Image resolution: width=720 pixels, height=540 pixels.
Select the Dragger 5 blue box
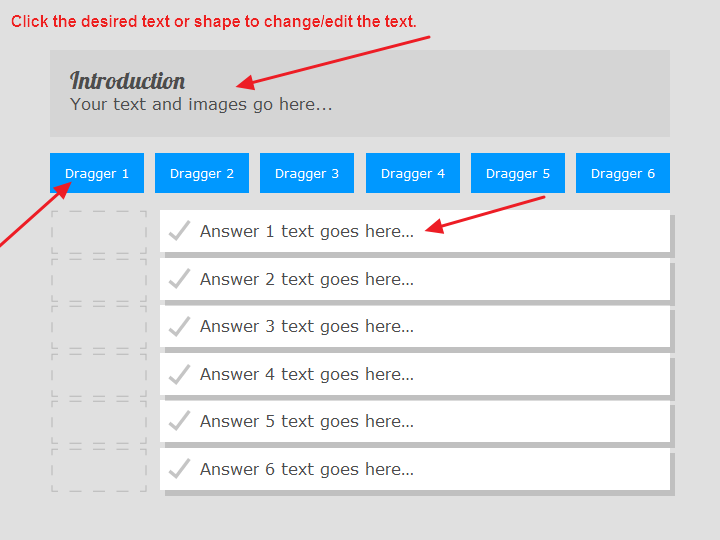point(518,173)
